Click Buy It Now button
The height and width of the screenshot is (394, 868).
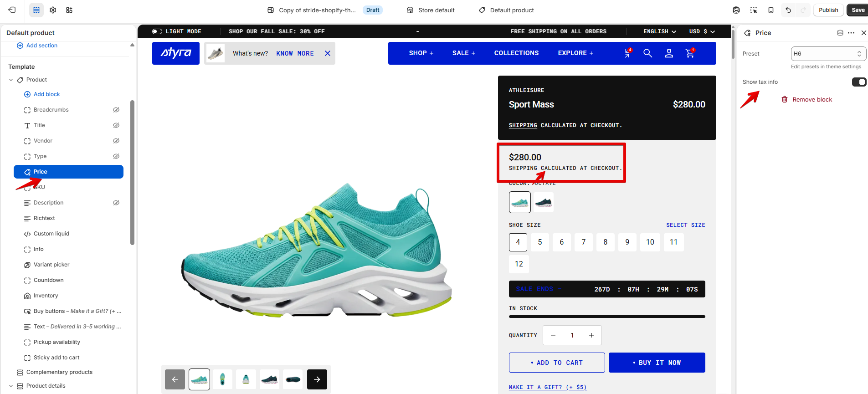657,363
